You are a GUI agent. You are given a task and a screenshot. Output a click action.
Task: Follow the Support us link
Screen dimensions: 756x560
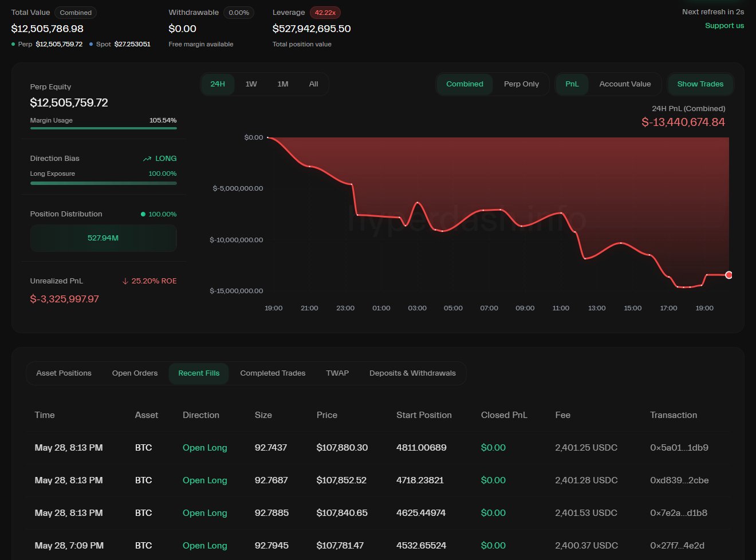[x=724, y=26]
